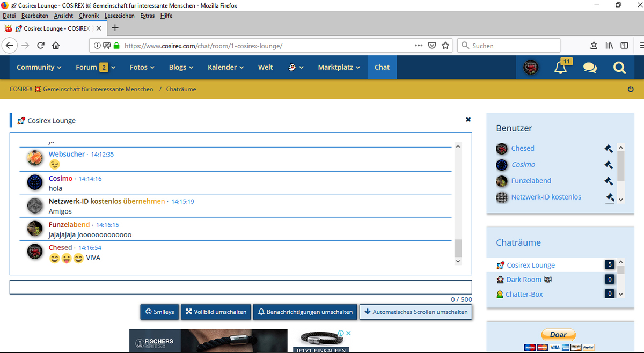Image resolution: width=644 pixels, height=353 pixels.
Task: Enter the Dark Room chat room
Action: point(523,280)
